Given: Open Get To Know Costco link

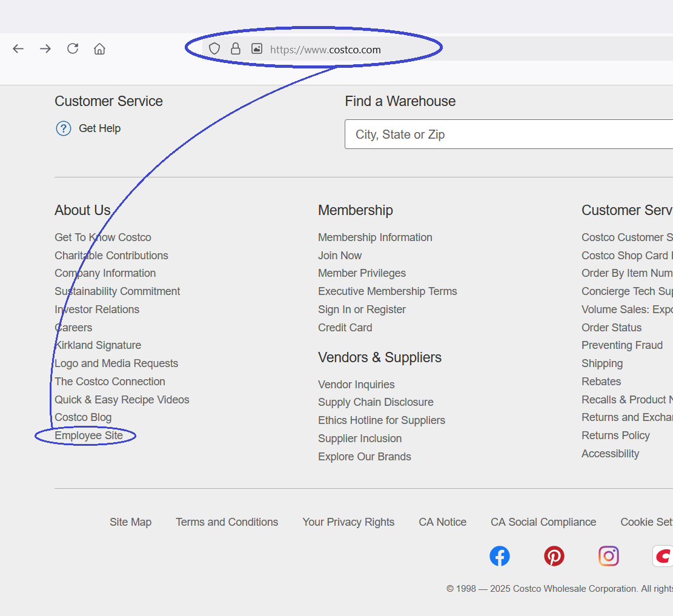Looking at the screenshot, I should tap(103, 237).
